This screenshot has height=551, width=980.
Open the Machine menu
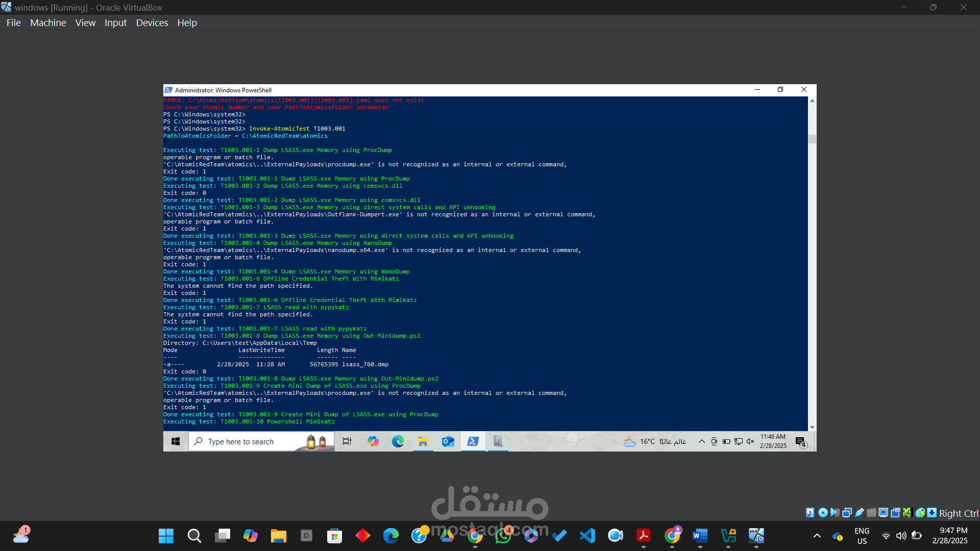point(48,22)
